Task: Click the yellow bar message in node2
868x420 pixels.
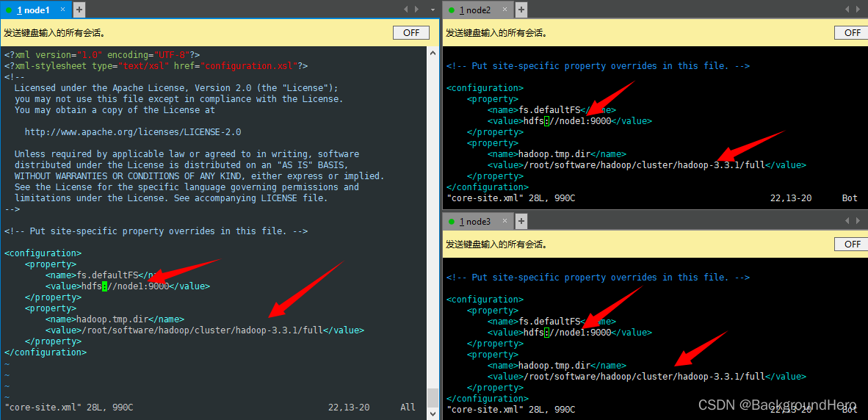Action: pyautogui.click(x=496, y=33)
